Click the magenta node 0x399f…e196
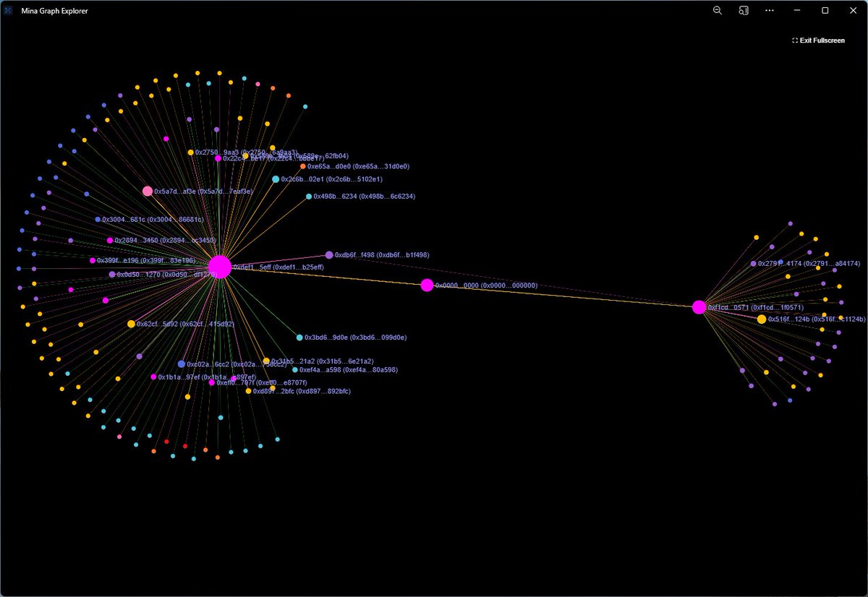Image resolution: width=868 pixels, height=597 pixels. [93, 260]
